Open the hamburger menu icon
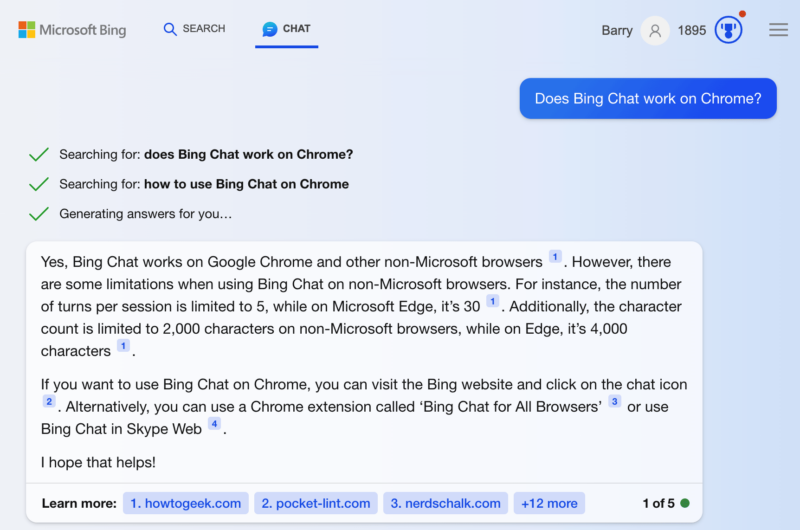The width and height of the screenshot is (800, 530). 779,30
